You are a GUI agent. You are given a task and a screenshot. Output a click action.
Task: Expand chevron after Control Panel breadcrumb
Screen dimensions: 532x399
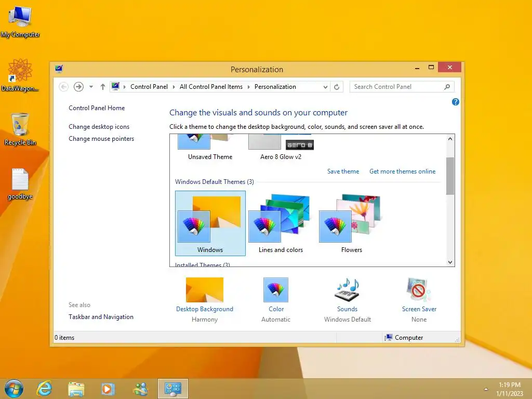174,87
